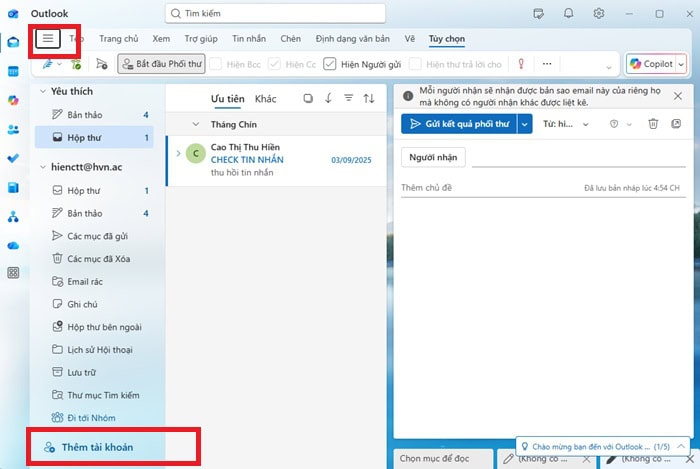Open the Tin nhắn ribbon tab
The image size is (700, 469).
(x=249, y=39)
